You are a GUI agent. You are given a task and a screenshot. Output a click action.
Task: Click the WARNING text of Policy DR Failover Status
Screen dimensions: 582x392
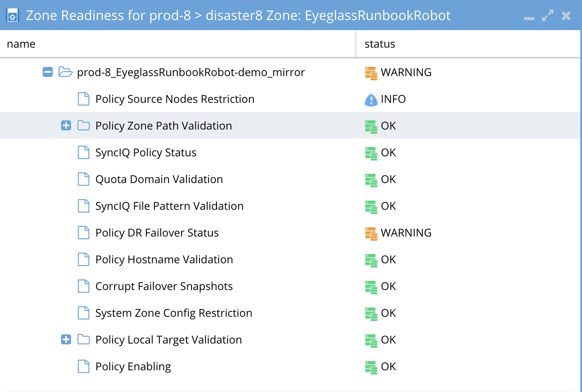coord(406,233)
